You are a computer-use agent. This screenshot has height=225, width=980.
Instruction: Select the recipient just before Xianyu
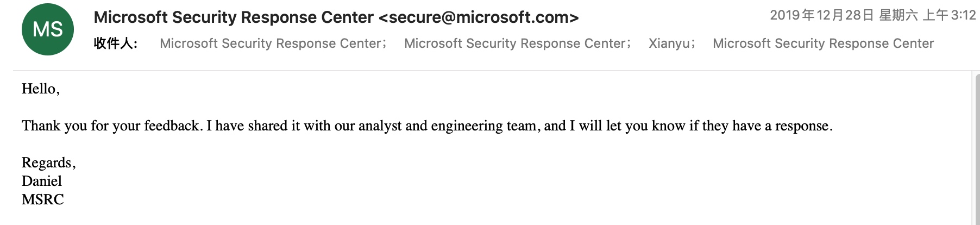pos(515,43)
